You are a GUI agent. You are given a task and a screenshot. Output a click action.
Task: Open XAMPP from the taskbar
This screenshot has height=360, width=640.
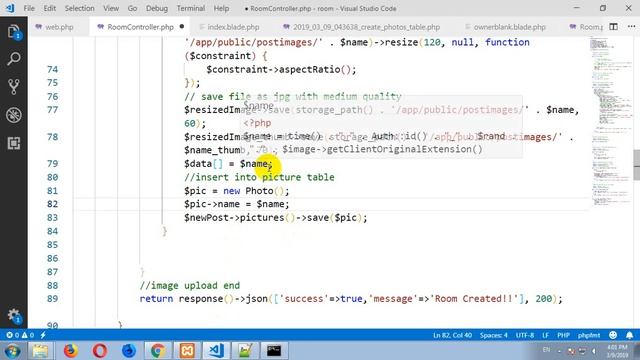click(x=187, y=351)
